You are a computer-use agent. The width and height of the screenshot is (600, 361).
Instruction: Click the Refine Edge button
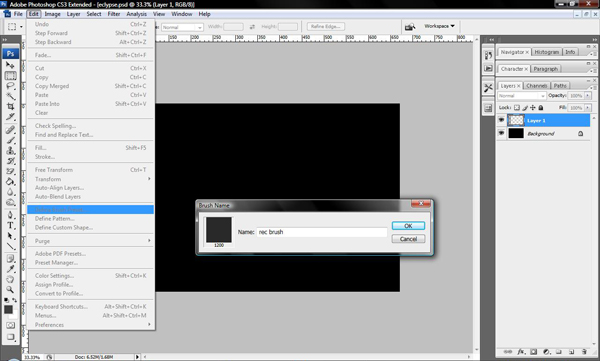coord(326,26)
